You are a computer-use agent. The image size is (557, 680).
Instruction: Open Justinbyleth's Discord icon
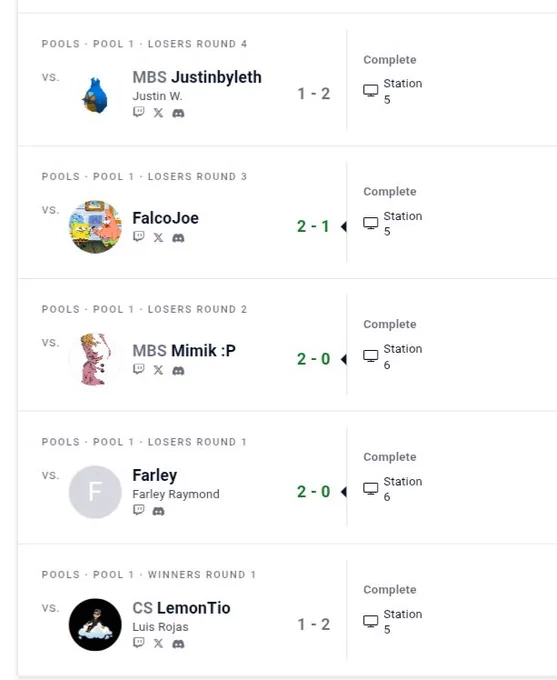click(178, 113)
